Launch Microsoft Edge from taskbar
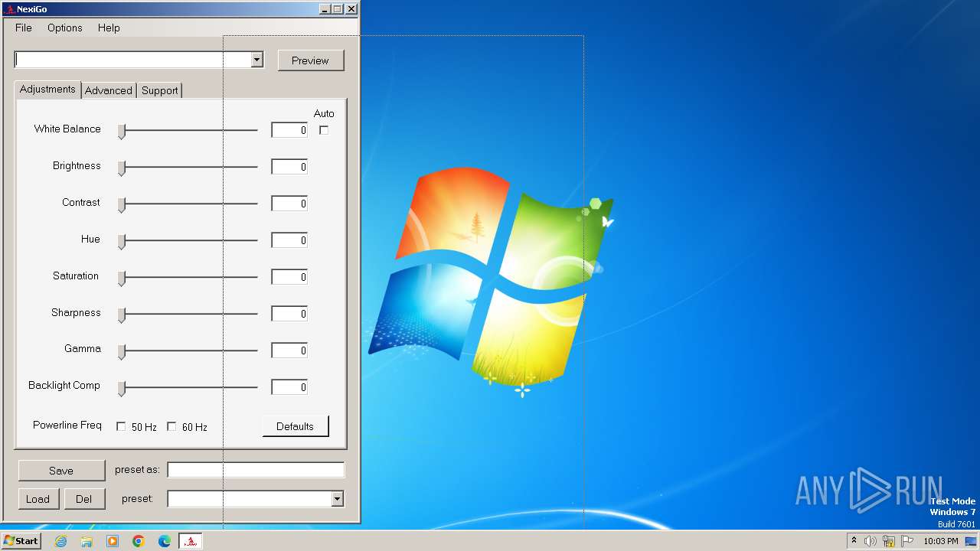 pos(165,541)
